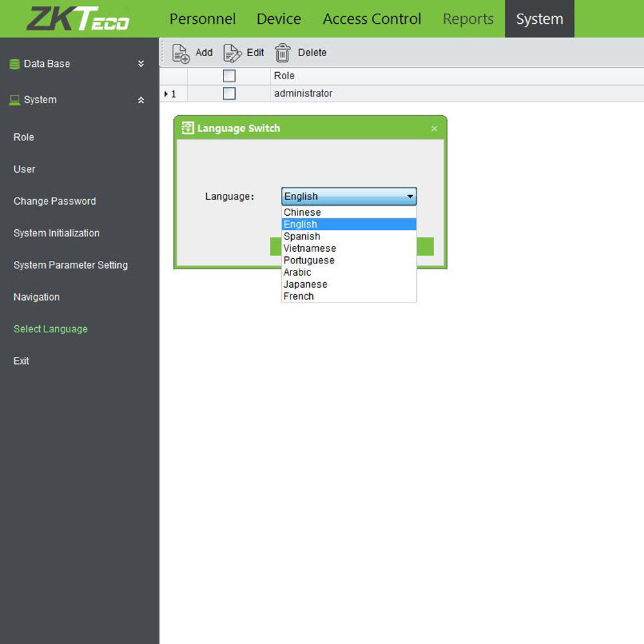Click the Delete trash icon

[x=283, y=53]
